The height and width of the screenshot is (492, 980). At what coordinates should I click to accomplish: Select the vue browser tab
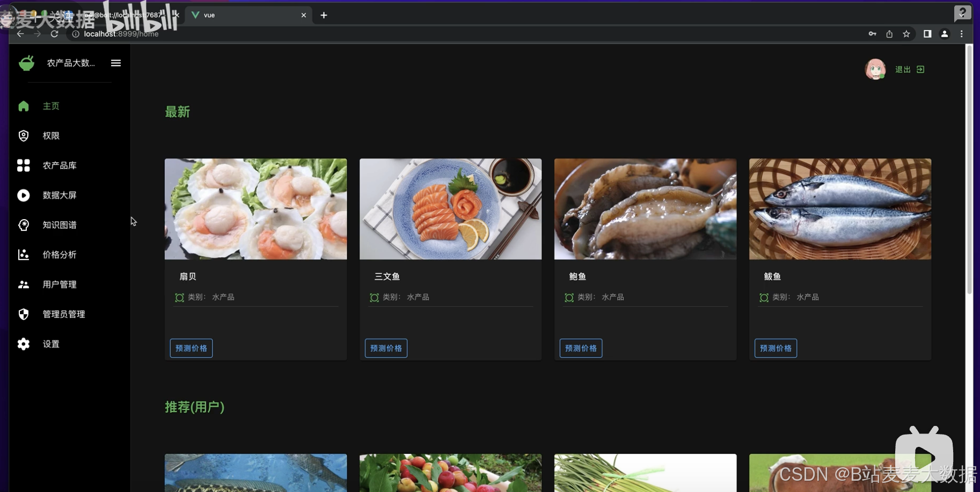247,15
